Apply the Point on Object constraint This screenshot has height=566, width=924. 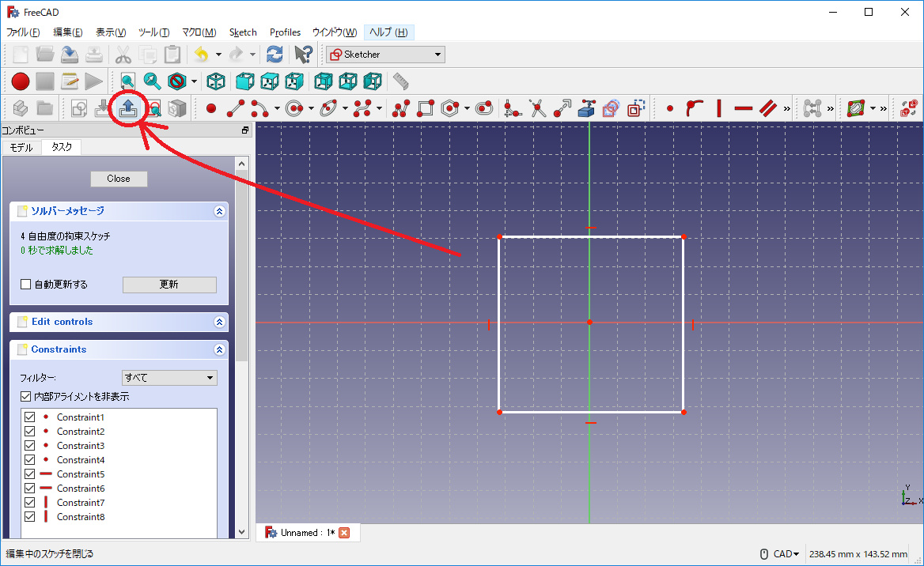pos(695,108)
